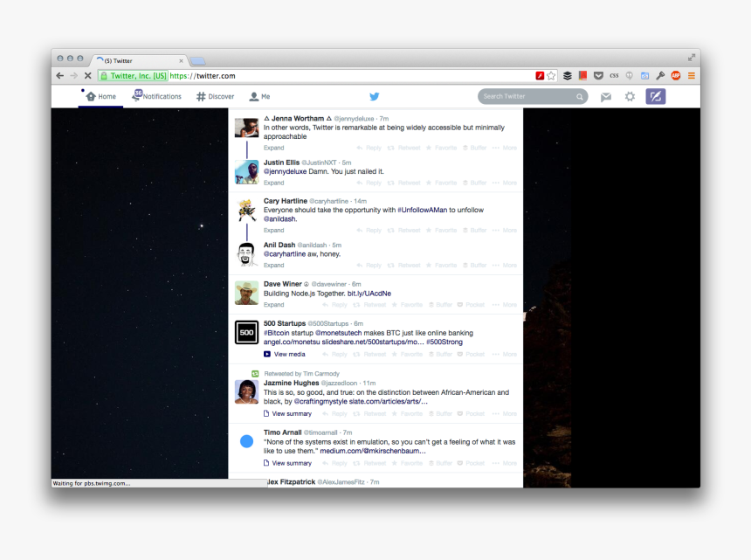Viewport: 751px width, 560px height.
Task: Buffer Jenna Wortham's tweet
Action: (474, 148)
